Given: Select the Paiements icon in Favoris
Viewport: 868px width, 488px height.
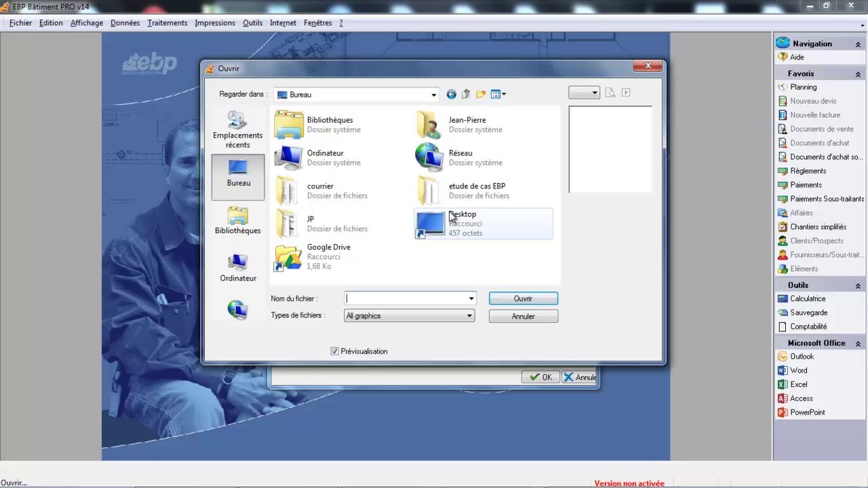Looking at the screenshot, I should point(783,185).
